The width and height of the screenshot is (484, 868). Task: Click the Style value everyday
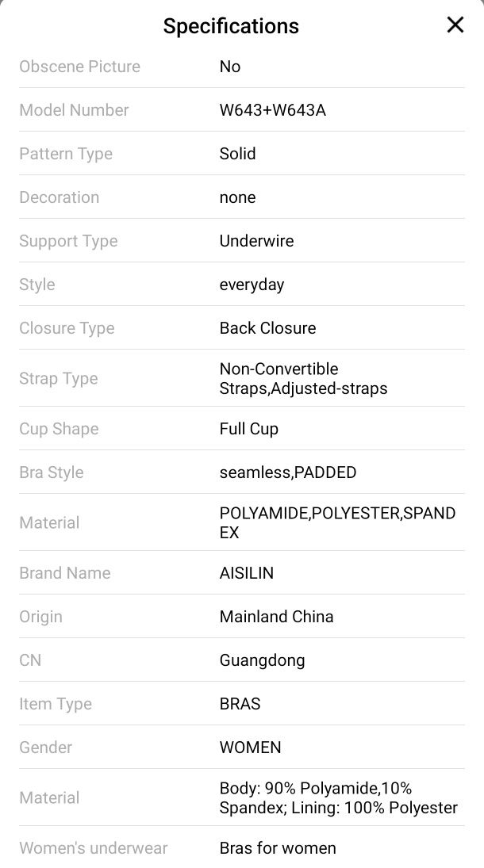point(252,285)
